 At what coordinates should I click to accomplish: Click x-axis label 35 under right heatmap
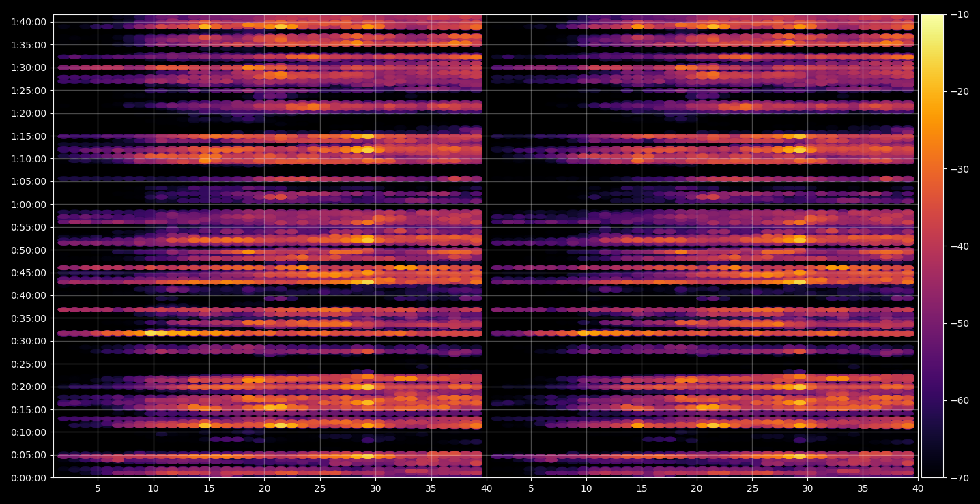pos(863,488)
